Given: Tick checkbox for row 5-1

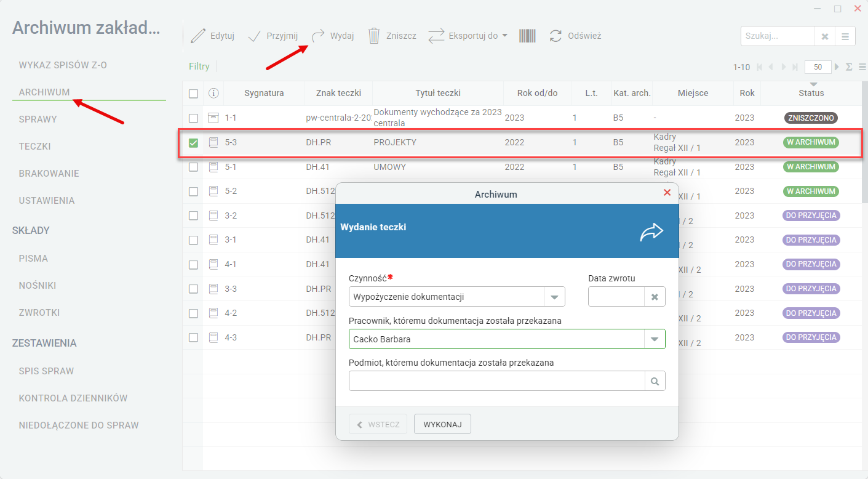Looking at the screenshot, I should (x=193, y=167).
